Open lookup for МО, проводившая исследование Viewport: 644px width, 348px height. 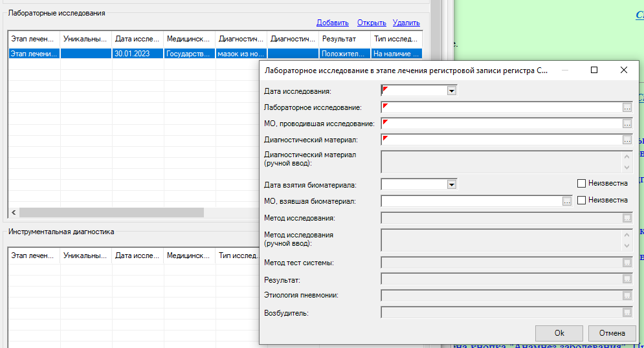[627, 124]
